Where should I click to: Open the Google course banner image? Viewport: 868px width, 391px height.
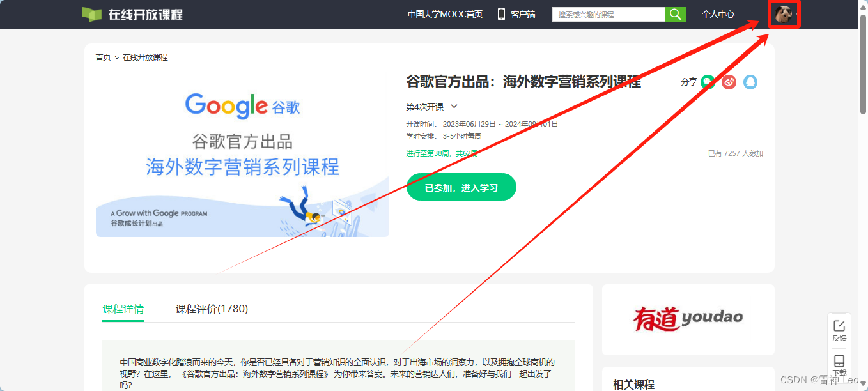[242, 155]
